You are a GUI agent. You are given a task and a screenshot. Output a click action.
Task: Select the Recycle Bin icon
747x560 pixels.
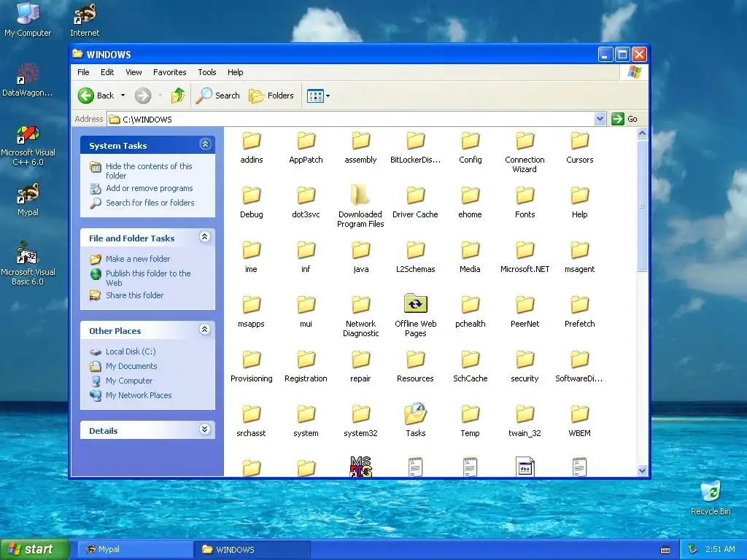pyautogui.click(x=711, y=498)
